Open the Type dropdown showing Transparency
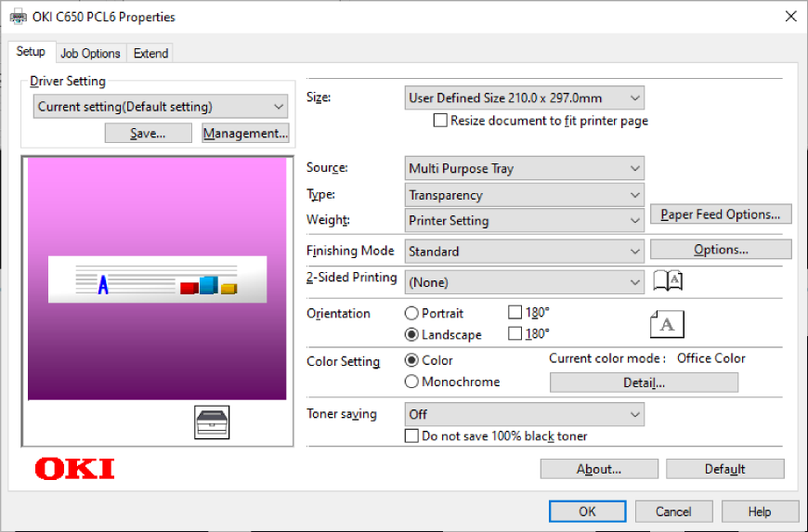The width and height of the screenshot is (808, 532). (524, 195)
